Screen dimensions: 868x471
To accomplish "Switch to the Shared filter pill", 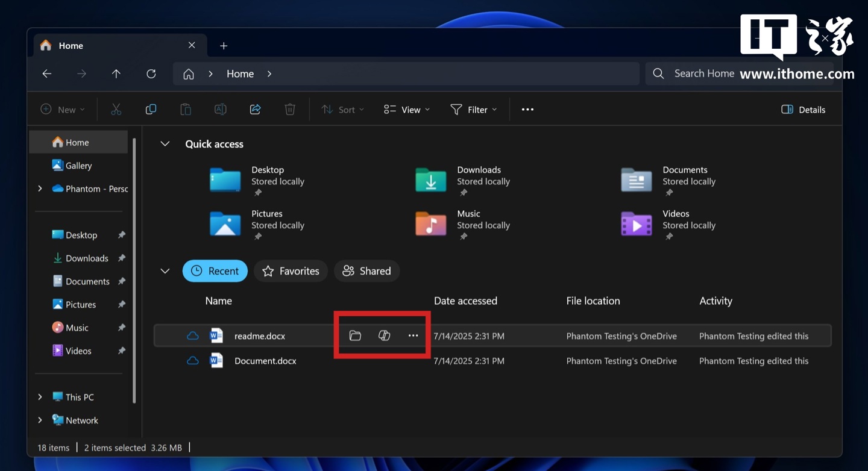I will tap(366, 271).
